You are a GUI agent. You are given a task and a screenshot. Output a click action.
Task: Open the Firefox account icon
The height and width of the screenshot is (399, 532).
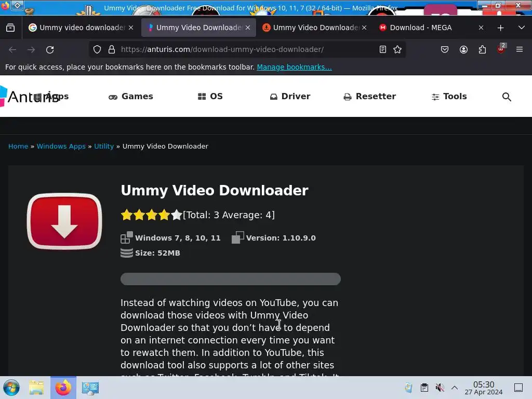point(463,49)
